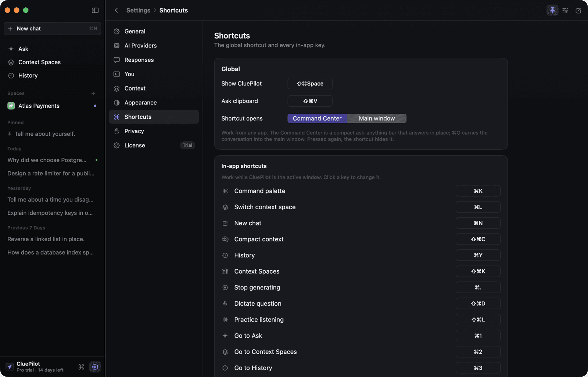Open Context settings
The image size is (588, 377).
click(x=154, y=88)
